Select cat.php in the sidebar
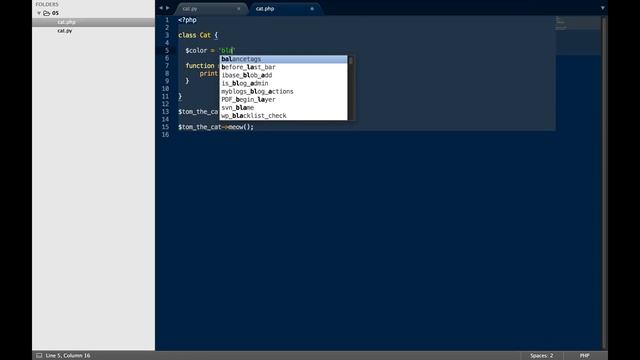This screenshot has height=360, width=640. 93,22
